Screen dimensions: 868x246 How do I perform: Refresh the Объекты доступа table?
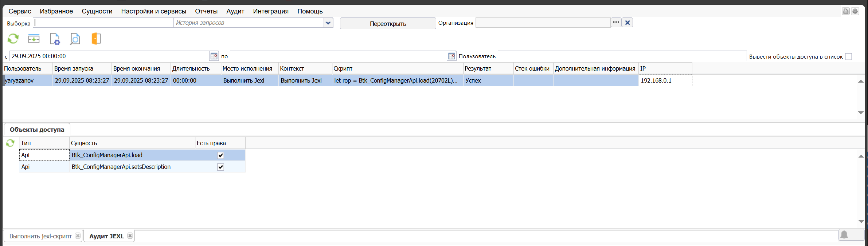pyautogui.click(x=10, y=143)
